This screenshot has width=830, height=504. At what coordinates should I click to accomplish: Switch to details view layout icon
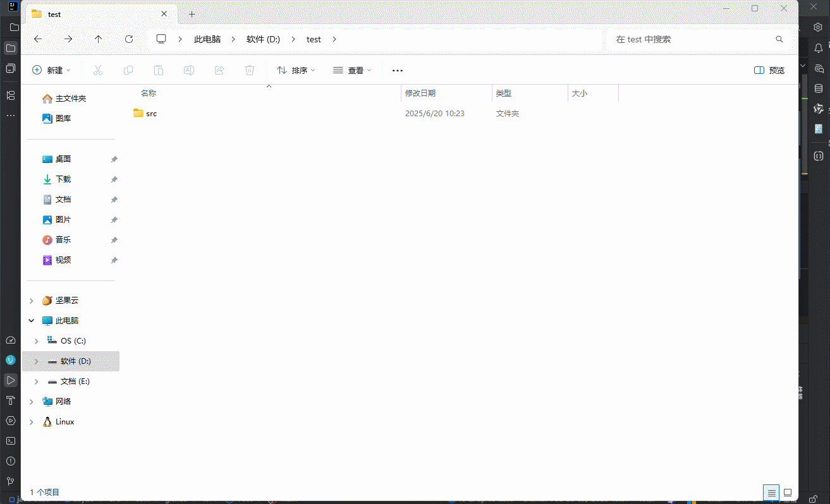tap(771, 493)
